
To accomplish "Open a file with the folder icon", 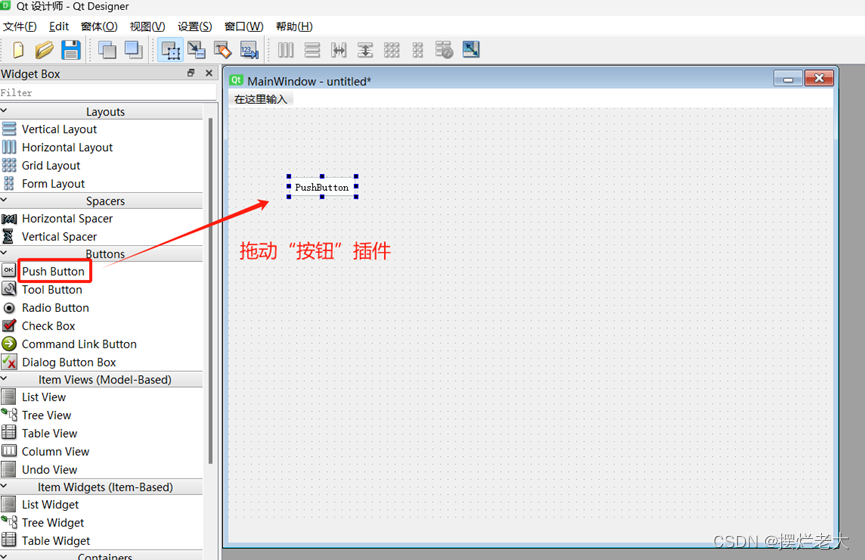I will coord(44,50).
